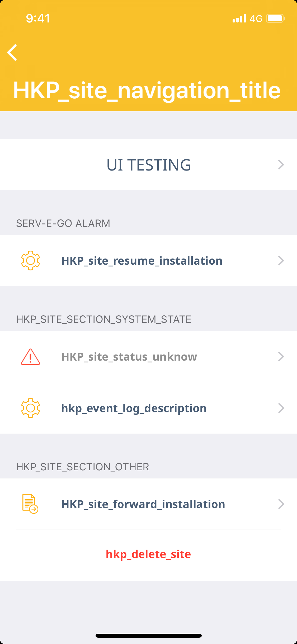Open chevron next to HKP_site_resume_installation
The image size is (297, 644).
point(281,261)
